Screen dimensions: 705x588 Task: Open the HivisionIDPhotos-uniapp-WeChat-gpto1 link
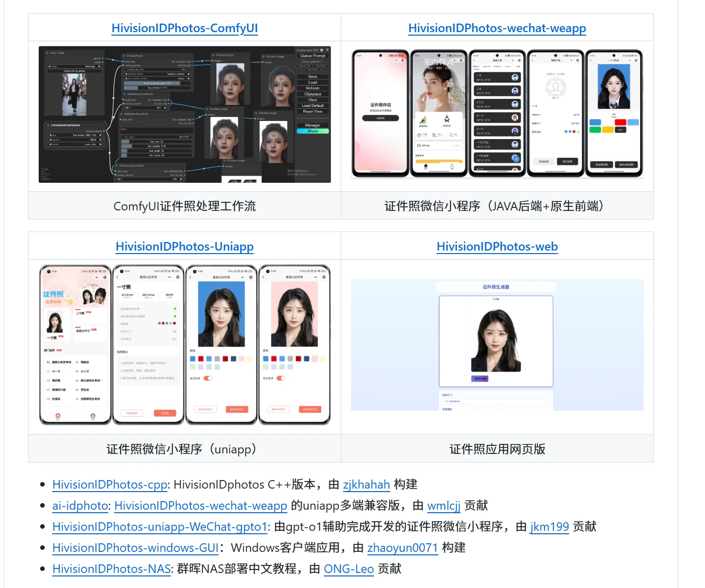point(159,527)
